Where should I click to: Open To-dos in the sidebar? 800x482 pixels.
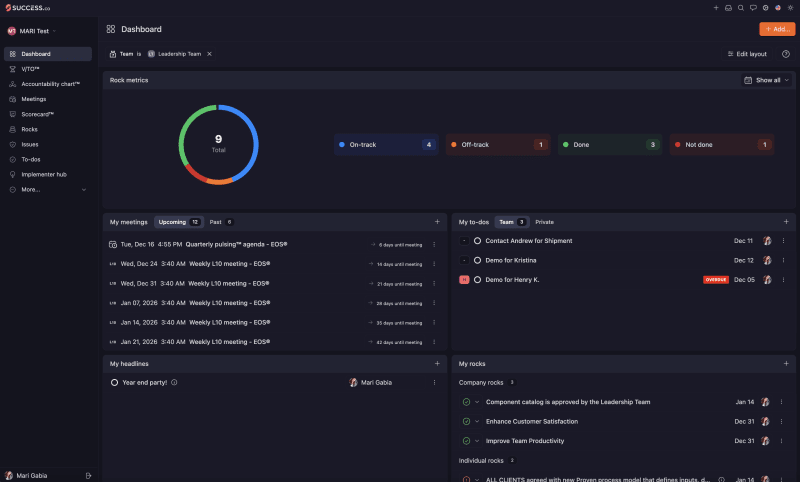click(47, 159)
